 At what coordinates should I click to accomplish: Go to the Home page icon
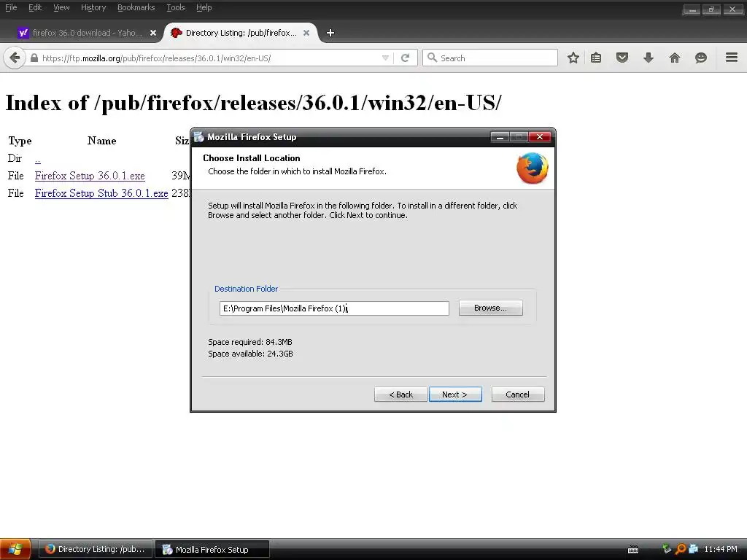(675, 58)
